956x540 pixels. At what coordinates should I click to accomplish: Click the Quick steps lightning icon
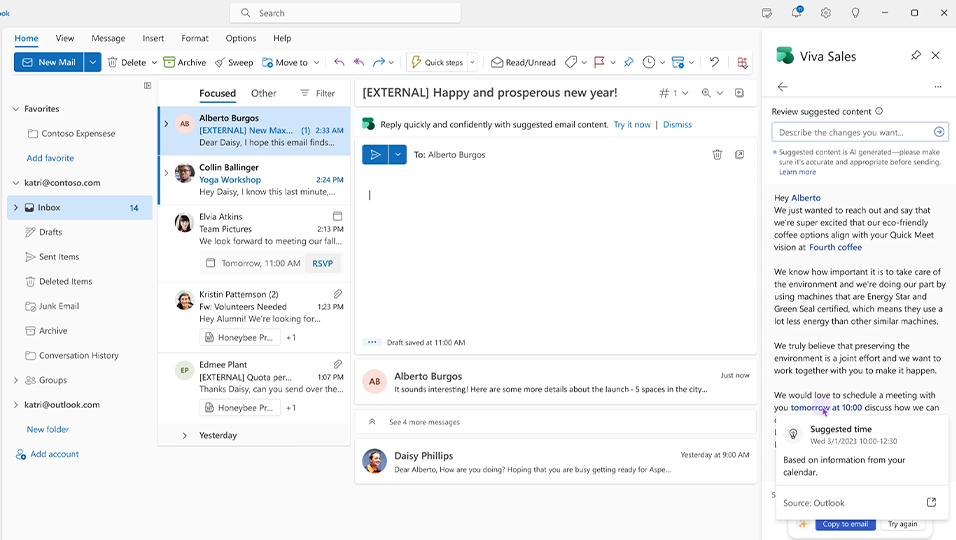[416, 62]
